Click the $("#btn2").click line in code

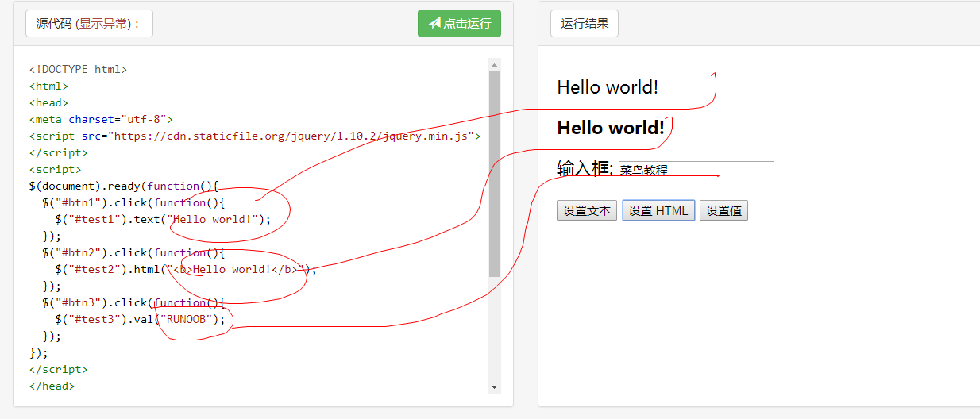pos(133,252)
